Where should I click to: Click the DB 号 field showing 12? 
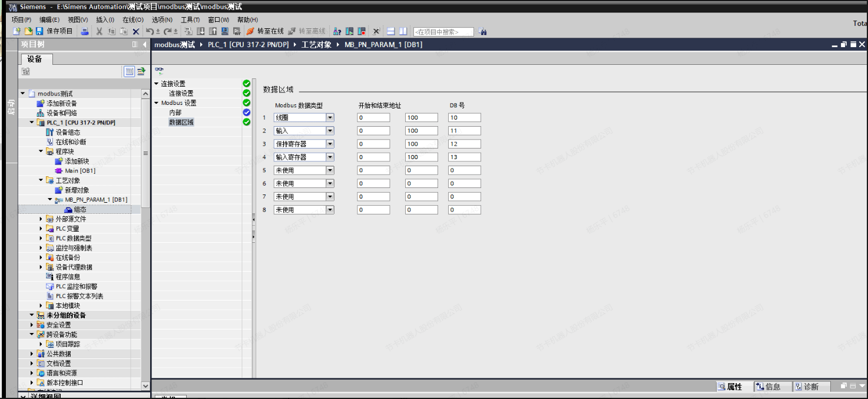coord(464,144)
